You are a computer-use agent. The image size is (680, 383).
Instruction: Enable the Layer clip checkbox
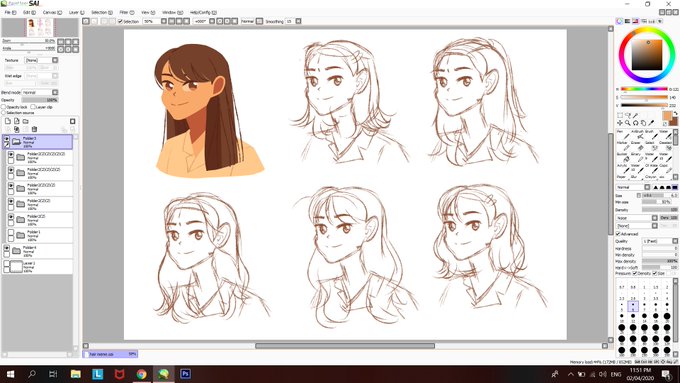tap(33, 107)
